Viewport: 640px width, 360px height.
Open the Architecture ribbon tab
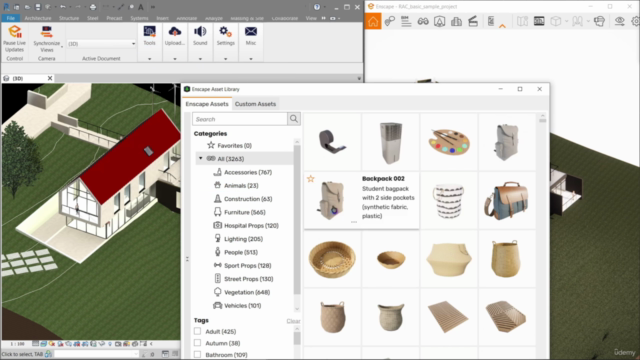(x=38, y=18)
